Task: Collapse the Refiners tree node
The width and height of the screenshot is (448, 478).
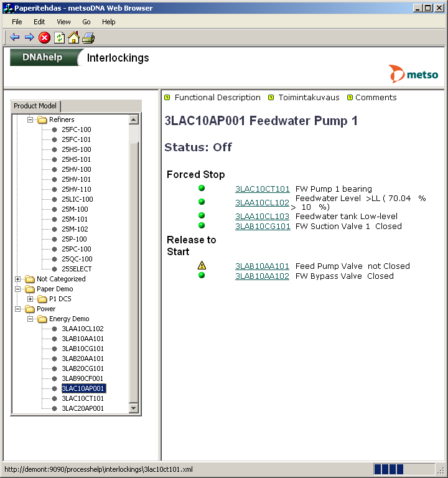Action: 30,119
